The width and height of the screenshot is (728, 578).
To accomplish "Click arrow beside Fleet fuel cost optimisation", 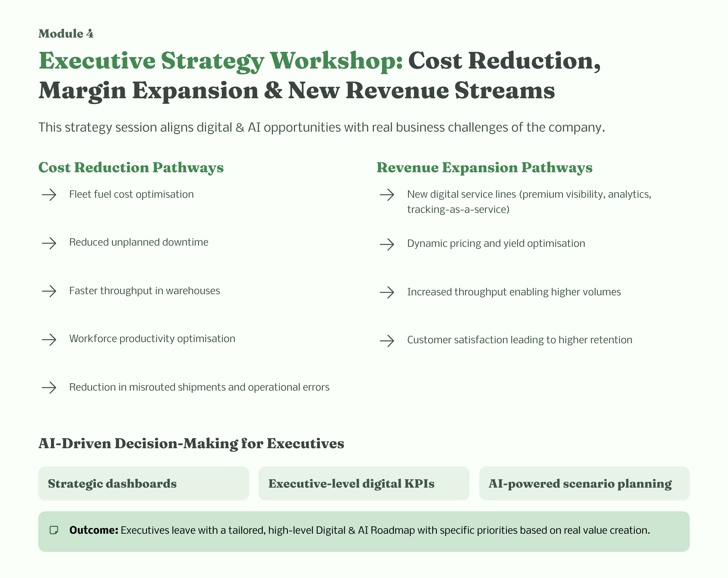I will point(49,195).
